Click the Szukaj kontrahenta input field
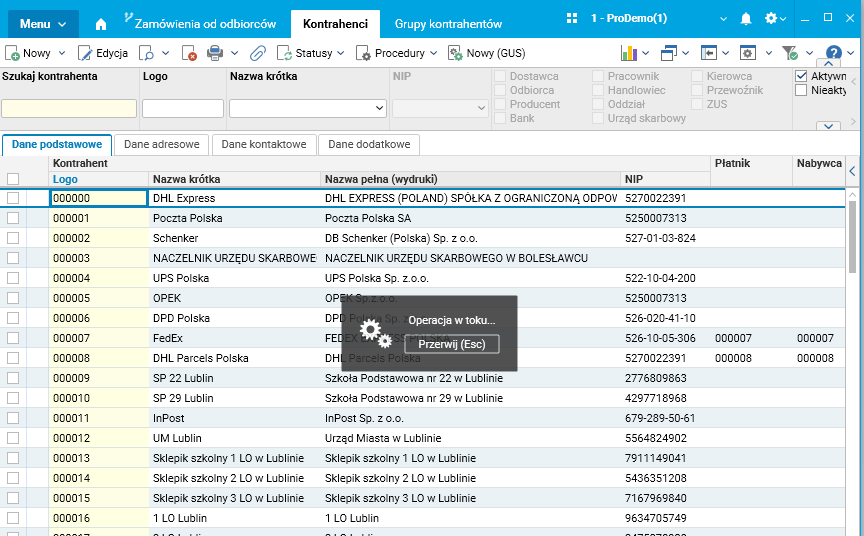The width and height of the screenshot is (864, 536). pyautogui.click(x=69, y=108)
